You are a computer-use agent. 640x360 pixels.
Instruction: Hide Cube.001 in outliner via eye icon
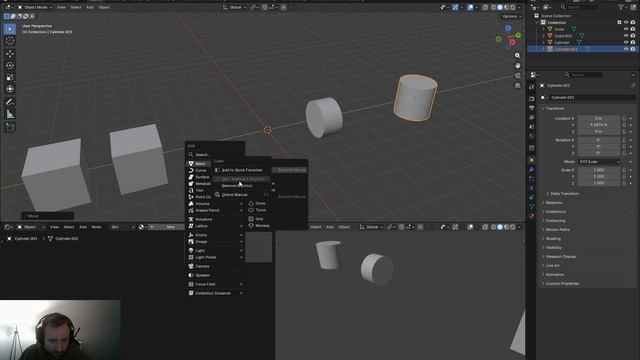(626, 36)
